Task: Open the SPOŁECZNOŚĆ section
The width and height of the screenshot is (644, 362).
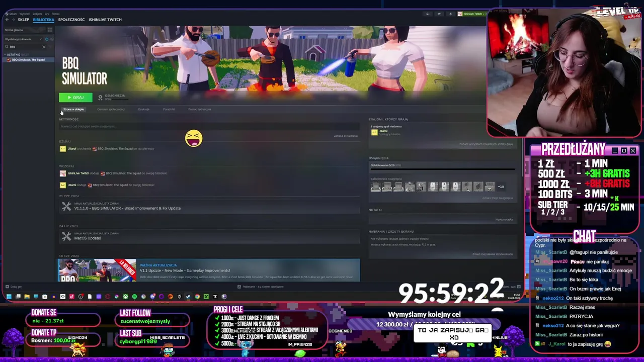Action: tap(71, 20)
